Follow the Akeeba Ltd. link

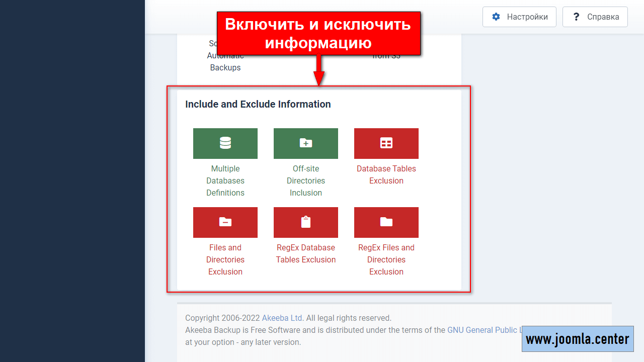282,318
